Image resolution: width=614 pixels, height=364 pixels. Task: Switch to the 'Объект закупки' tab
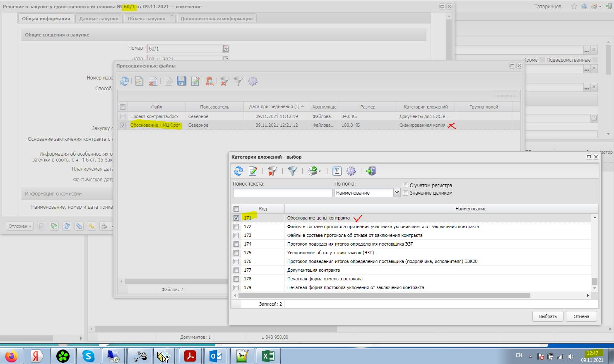pyautogui.click(x=147, y=19)
